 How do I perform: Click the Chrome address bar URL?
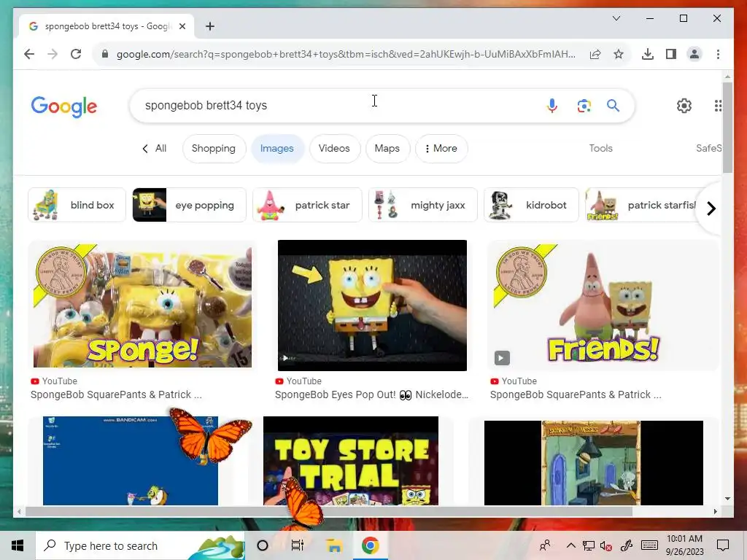(x=345, y=54)
